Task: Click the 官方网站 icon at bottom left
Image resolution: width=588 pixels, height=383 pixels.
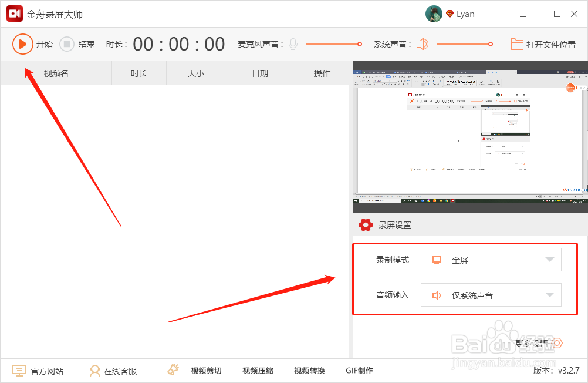Action: tap(18, 370)
